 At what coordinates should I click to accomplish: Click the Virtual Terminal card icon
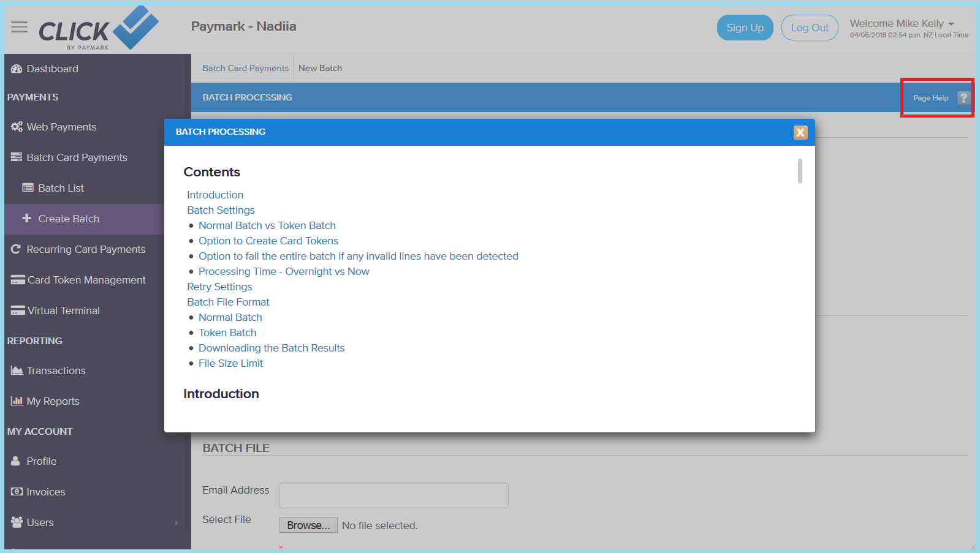click(x=18, y=310)
